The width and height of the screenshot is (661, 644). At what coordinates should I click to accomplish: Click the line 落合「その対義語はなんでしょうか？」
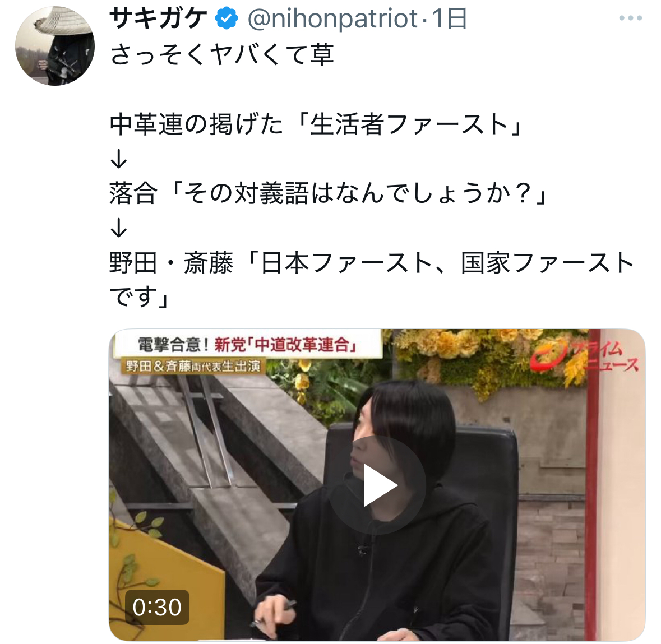(329, 193)
